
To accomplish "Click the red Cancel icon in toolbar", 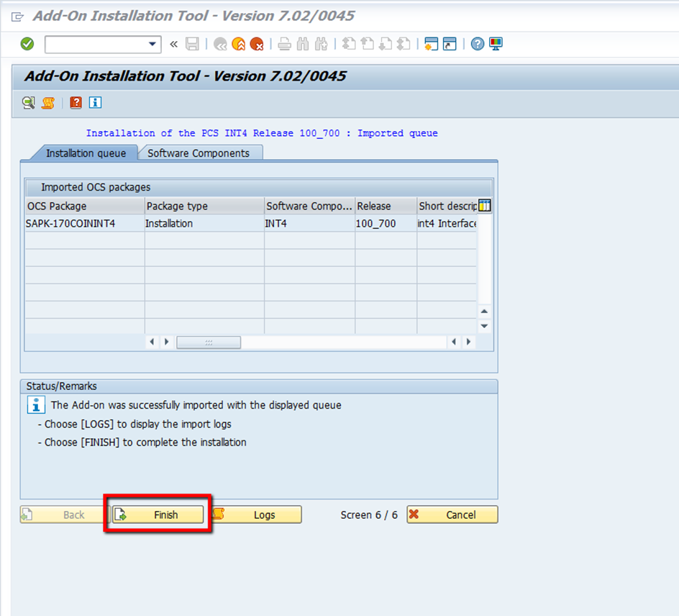I will click(x=257, y=45).
